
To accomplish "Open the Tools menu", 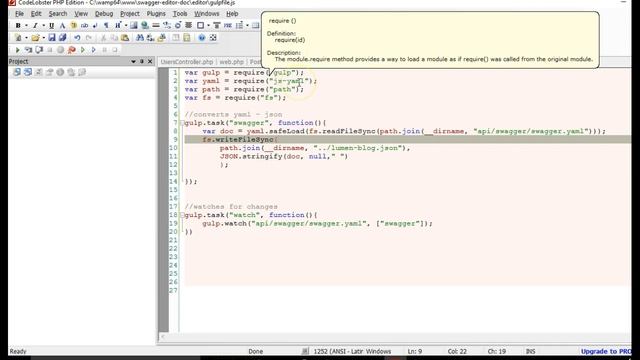I will [x=180, y=14].
